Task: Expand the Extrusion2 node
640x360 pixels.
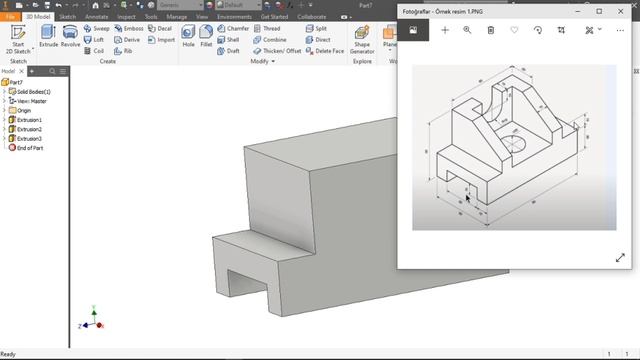Action: [4, 129]
